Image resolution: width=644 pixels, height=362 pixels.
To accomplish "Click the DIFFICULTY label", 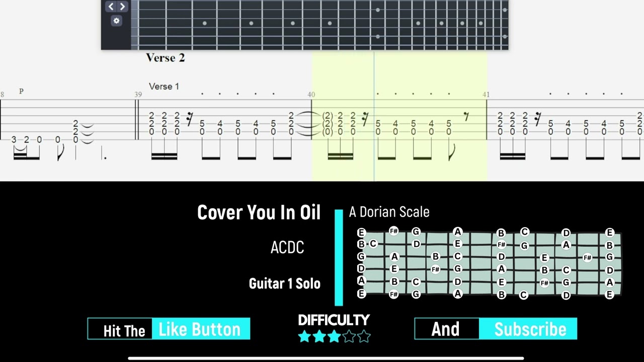I will (334, 320).
